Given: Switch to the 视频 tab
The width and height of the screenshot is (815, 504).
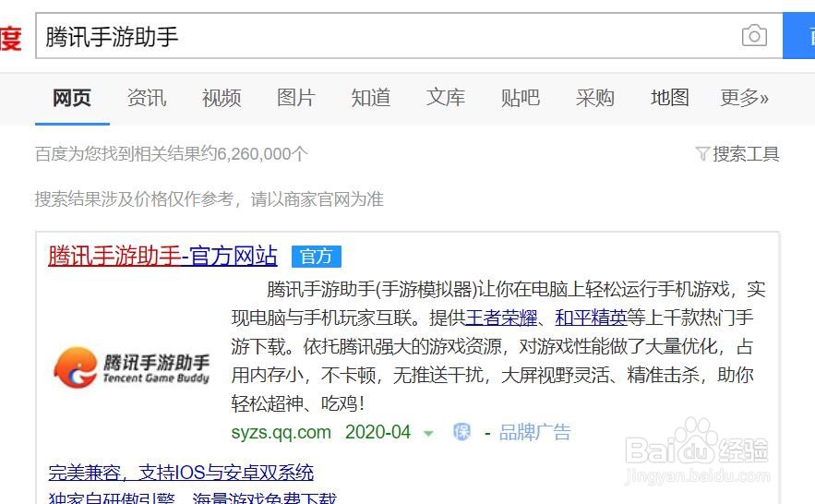Looking at the screenshot, I should pos(222,98).
